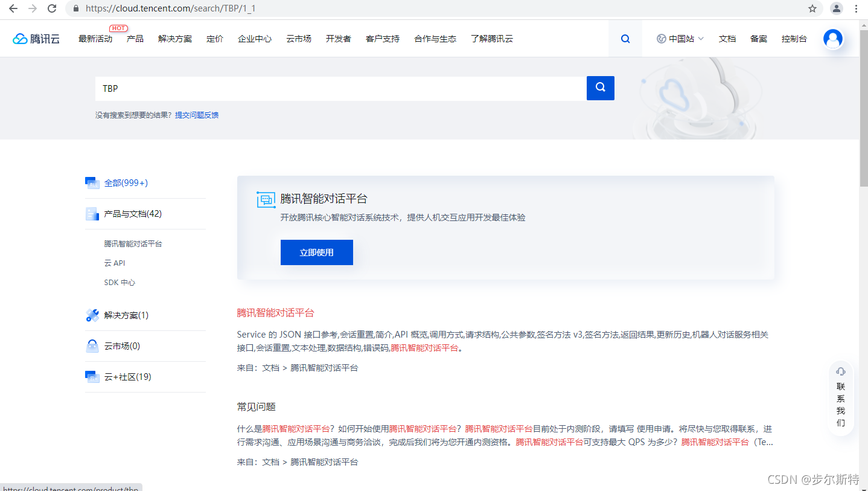Click 联系我们 floating side text
Viewport: 868px width, 491px height.
click(x=841, y=405)
